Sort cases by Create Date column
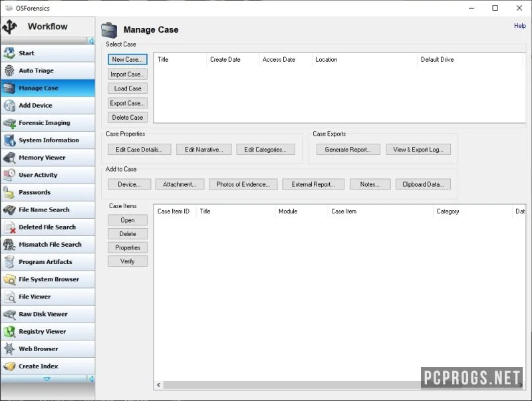532x401 pixels. [232, 60]
